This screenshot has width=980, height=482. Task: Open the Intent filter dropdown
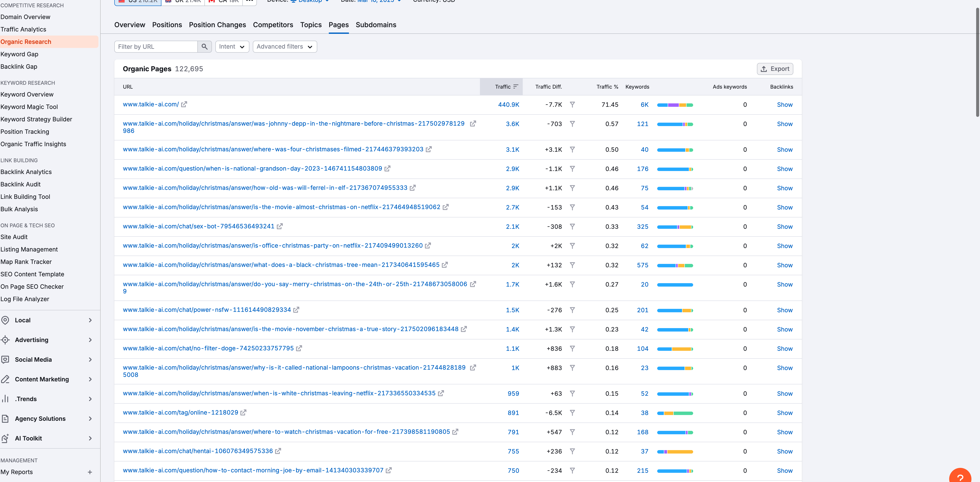click(x=232, y=46)
